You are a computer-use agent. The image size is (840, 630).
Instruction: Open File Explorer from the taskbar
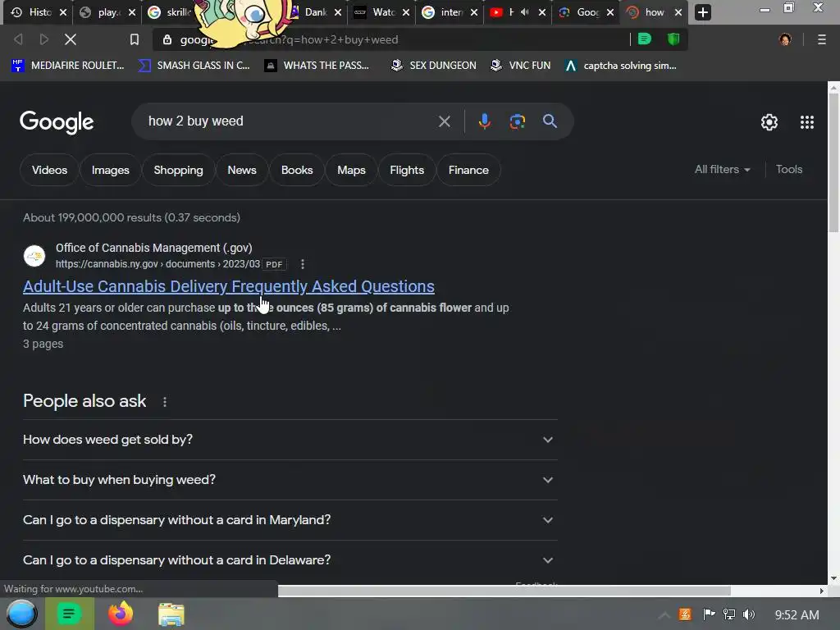(x=171, y=614)
